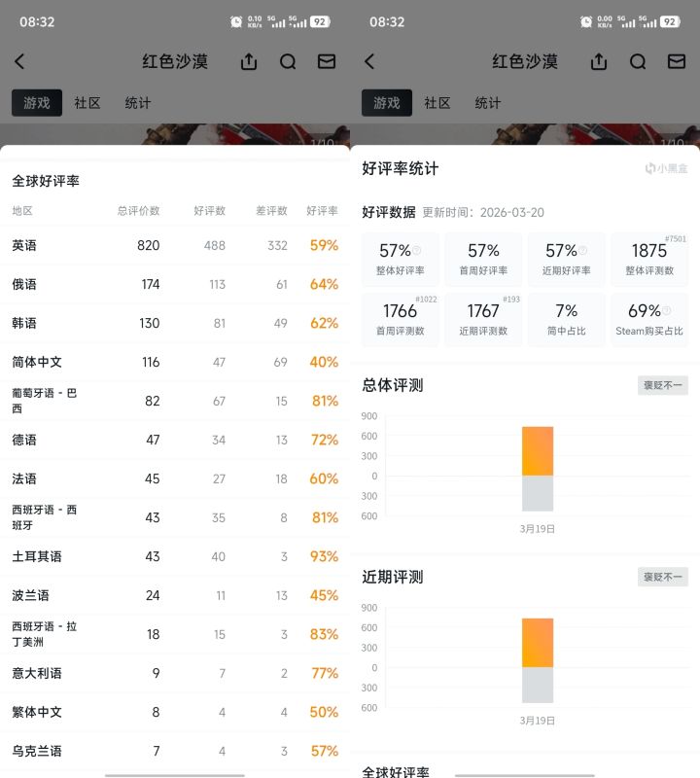
Task: Select the 繁体中文 row
Action: click(175, 712)
